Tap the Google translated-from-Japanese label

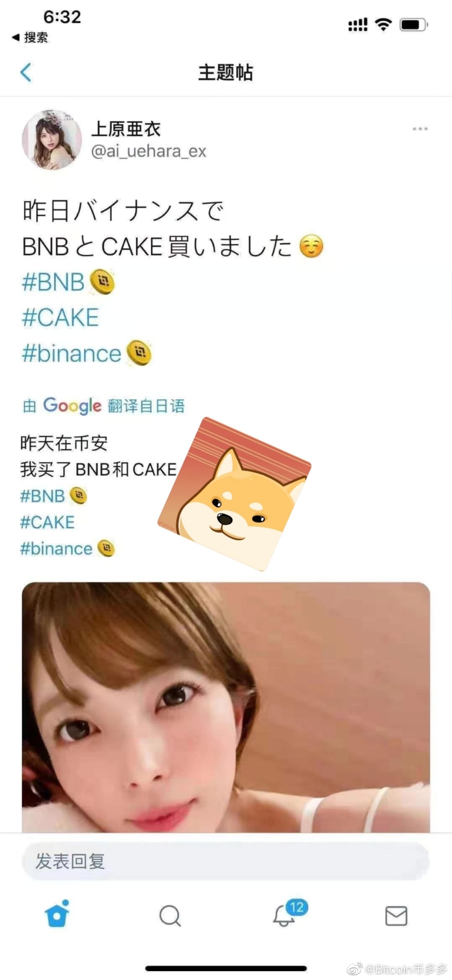click(x=103, y=406)
